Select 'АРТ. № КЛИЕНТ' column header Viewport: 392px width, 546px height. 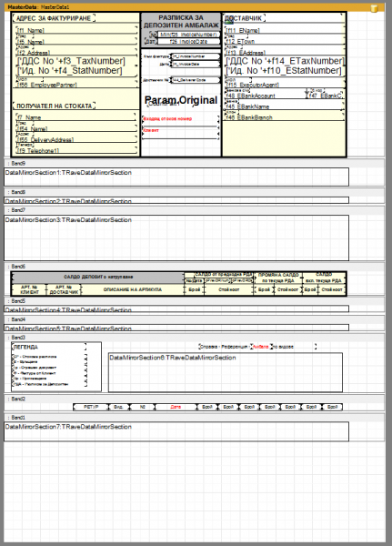(29, 289)
